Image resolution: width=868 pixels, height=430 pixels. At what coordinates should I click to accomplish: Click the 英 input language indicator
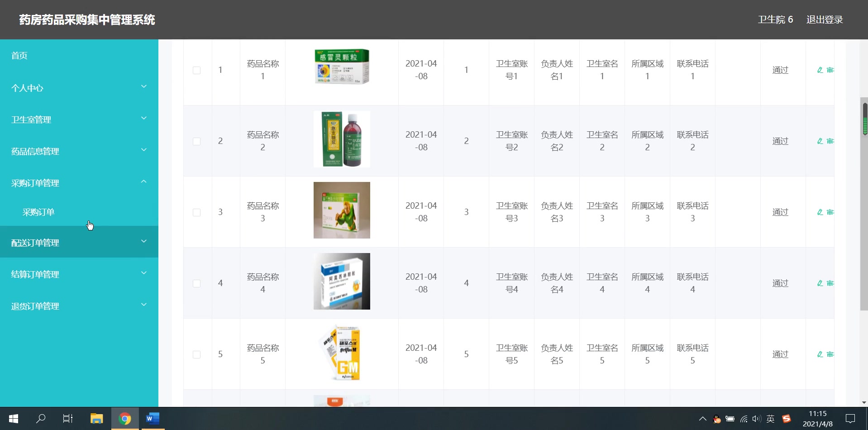tap(770, 419)
